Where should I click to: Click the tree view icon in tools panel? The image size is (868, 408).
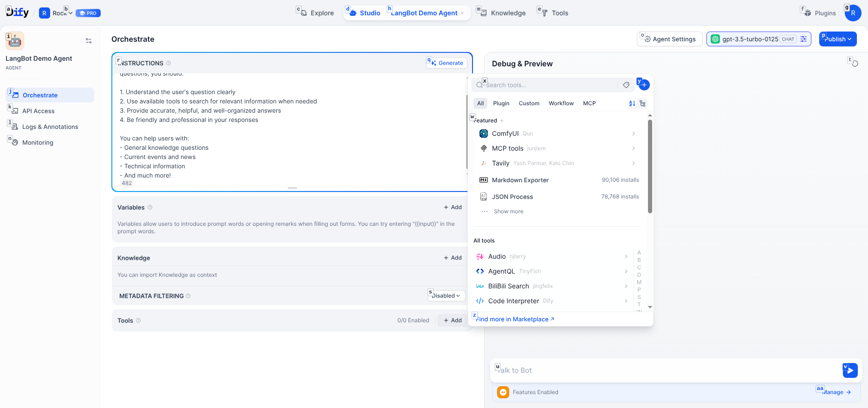click(x=642, y=103)
